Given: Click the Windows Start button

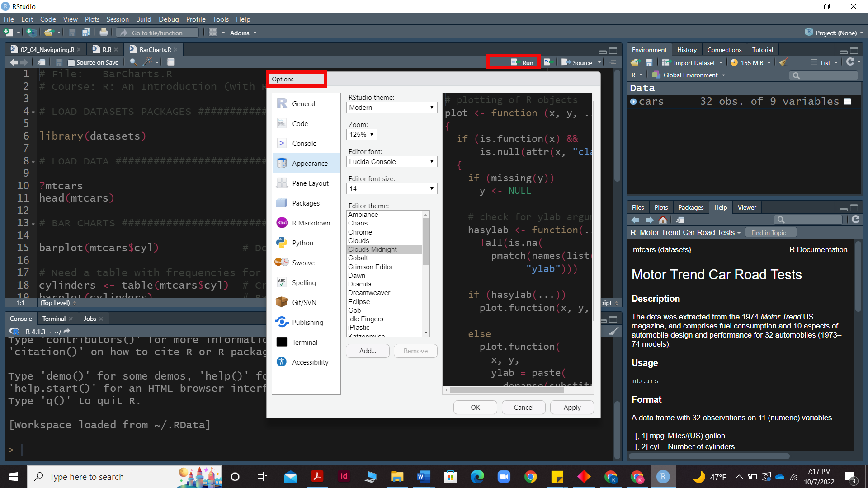Looking at the screenshot, I should click(x=14, y=477).
